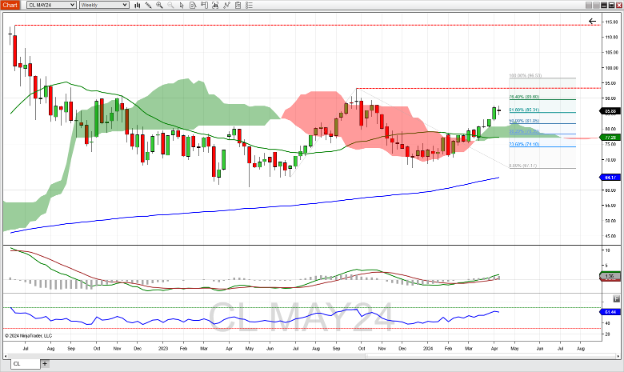Click the green 77.28 price marker
This screenshot has width=624, height=372.
(610, 138)
